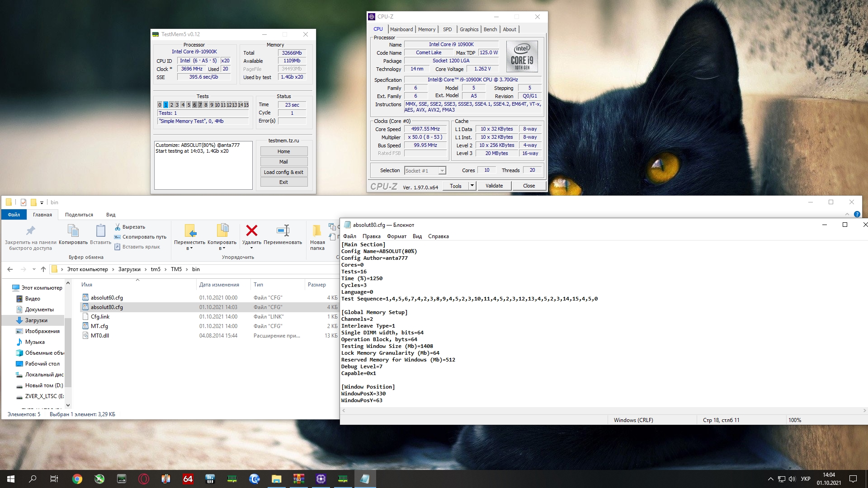Toggle test number 15 box in TestMem5
Image resolution: width=868 pixels, height=488 pixels.
246,105
